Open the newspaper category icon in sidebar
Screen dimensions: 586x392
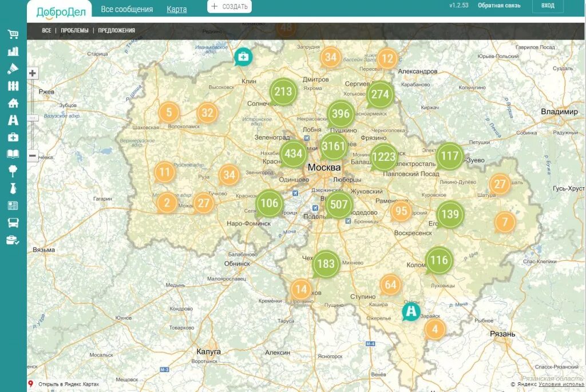pos(13,205)
